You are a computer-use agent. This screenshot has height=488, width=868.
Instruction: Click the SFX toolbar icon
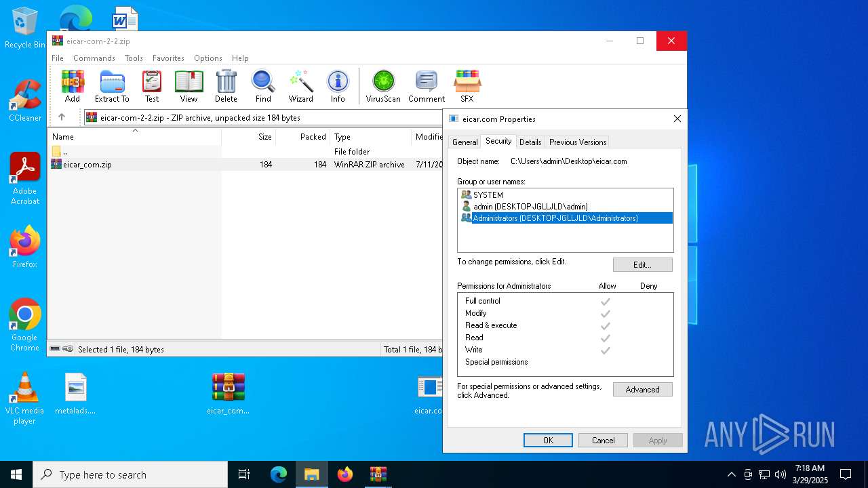coord(467,86)
